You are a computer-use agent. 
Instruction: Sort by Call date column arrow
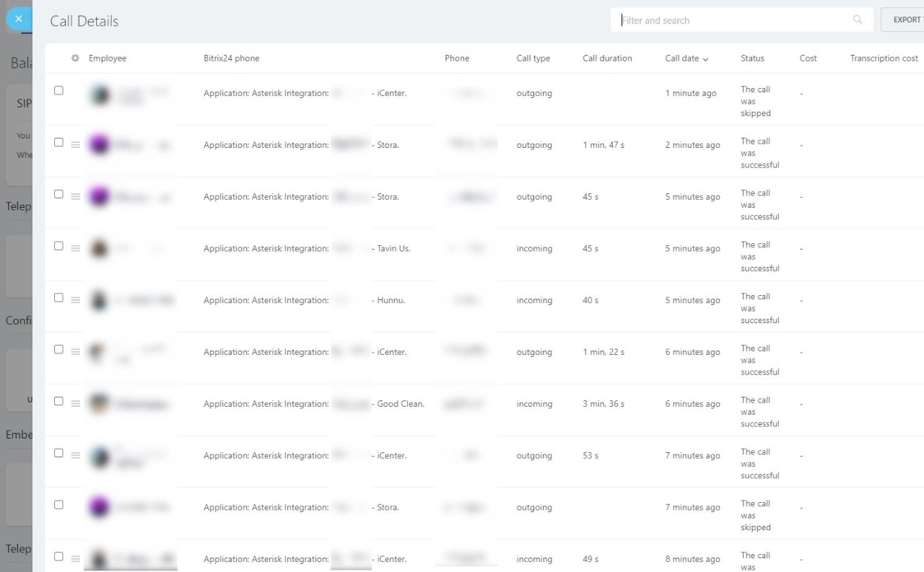(x=705, y=59)
